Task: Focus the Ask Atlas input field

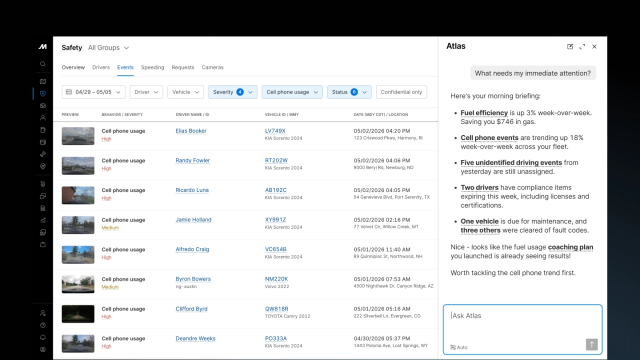Action: (522, 329)
